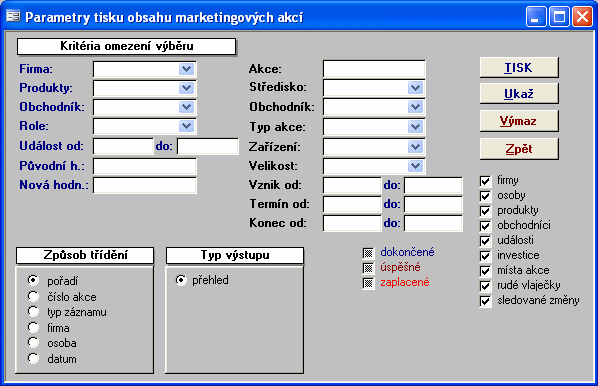The image size is (598, 386).
Task: Expand the Zařízení combo box
Action: 415,146
